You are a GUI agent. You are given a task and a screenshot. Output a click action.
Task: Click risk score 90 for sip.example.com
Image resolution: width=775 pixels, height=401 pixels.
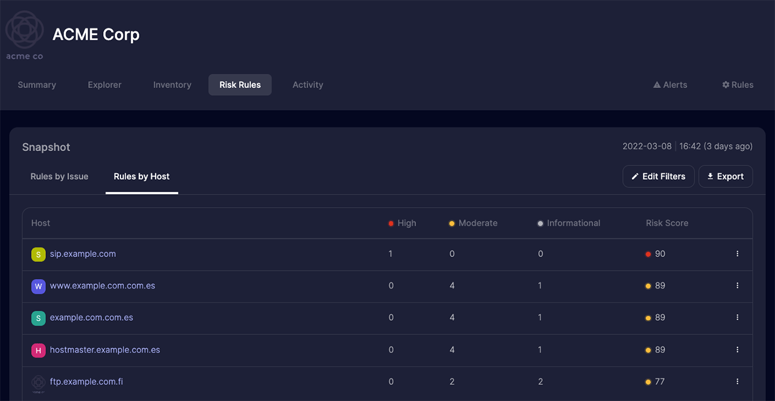click(655, 254)
